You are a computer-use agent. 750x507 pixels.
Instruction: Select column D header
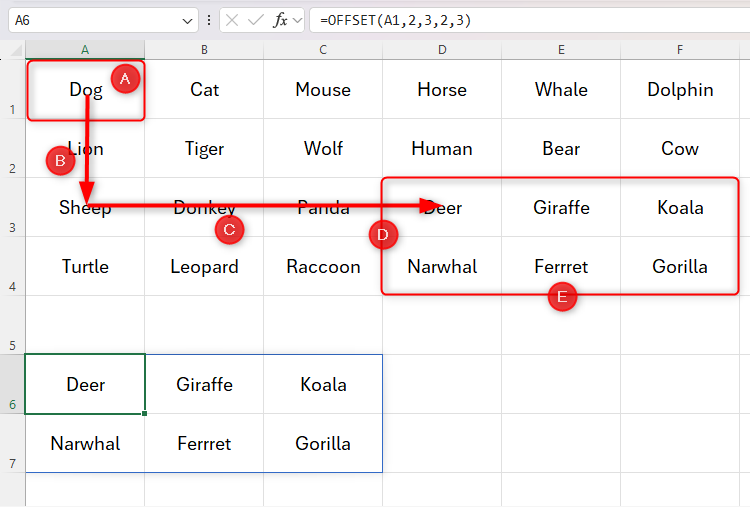pos(442,50)
